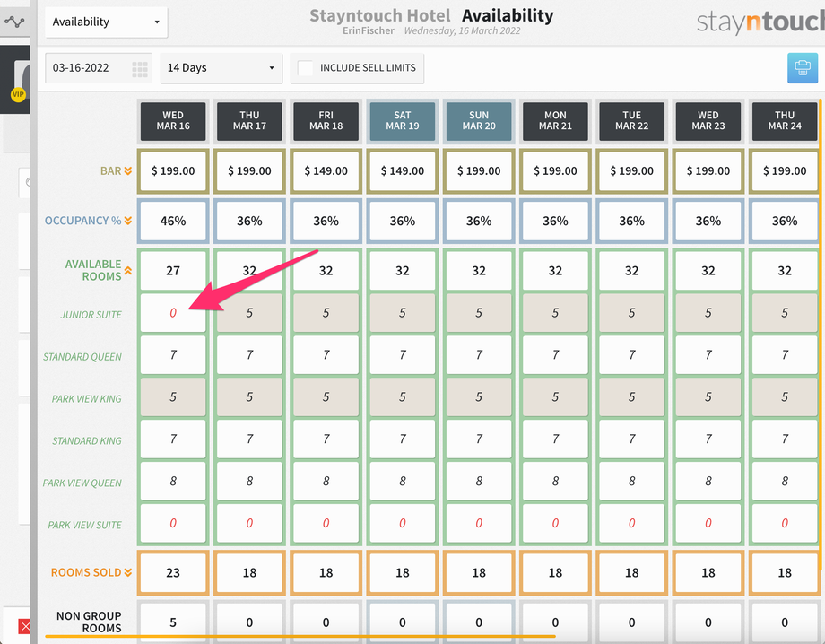Click the $149.00 BAR rate for Fri Mar 18
The height and width of the screenshot is (644, 825).
(326, 171)
